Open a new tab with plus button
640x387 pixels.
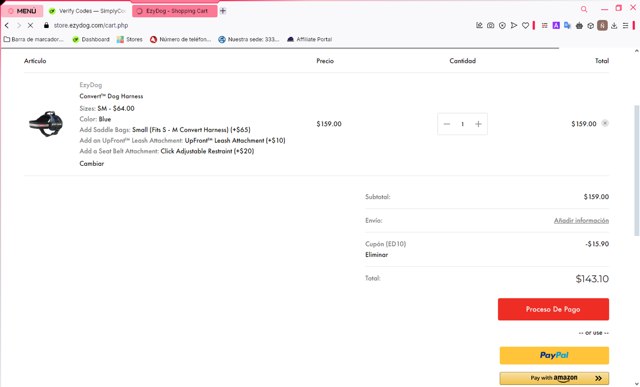223,11
